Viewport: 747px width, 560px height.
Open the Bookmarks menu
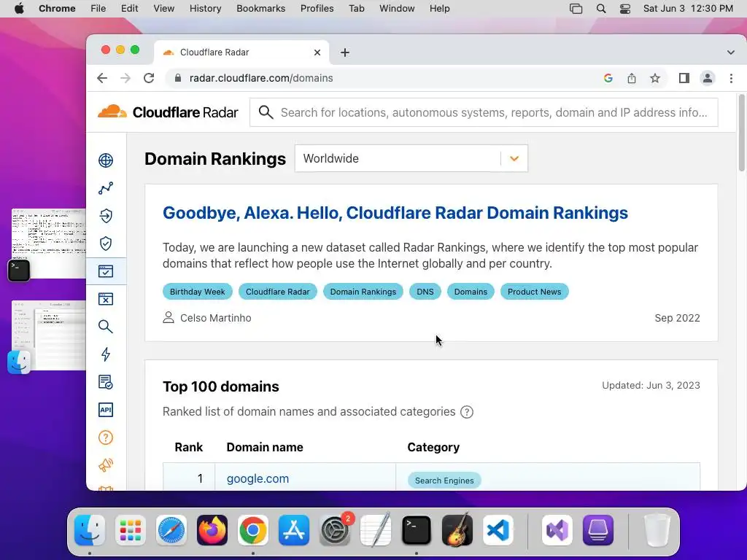point(260,9)
